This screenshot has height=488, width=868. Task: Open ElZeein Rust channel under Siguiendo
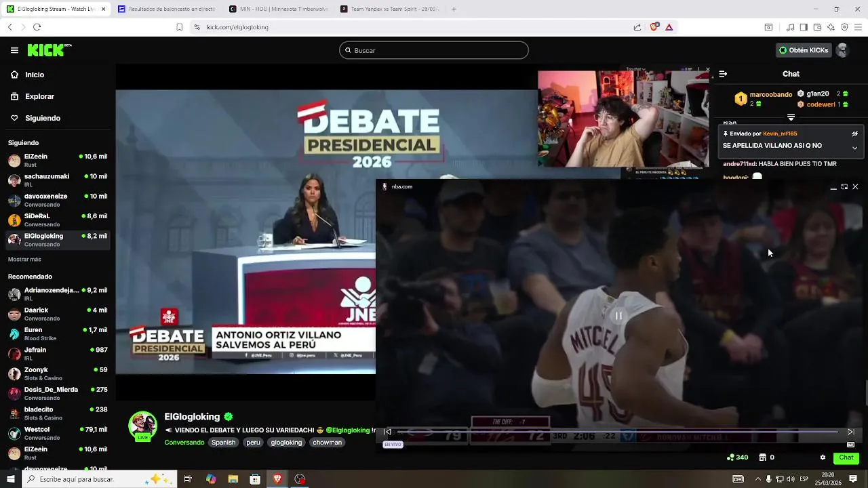tap(58, 161)
